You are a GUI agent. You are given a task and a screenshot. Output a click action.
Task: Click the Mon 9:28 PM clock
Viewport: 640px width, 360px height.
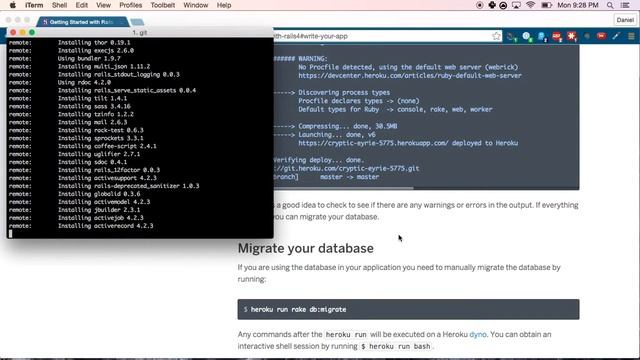[x=578, y=5]
